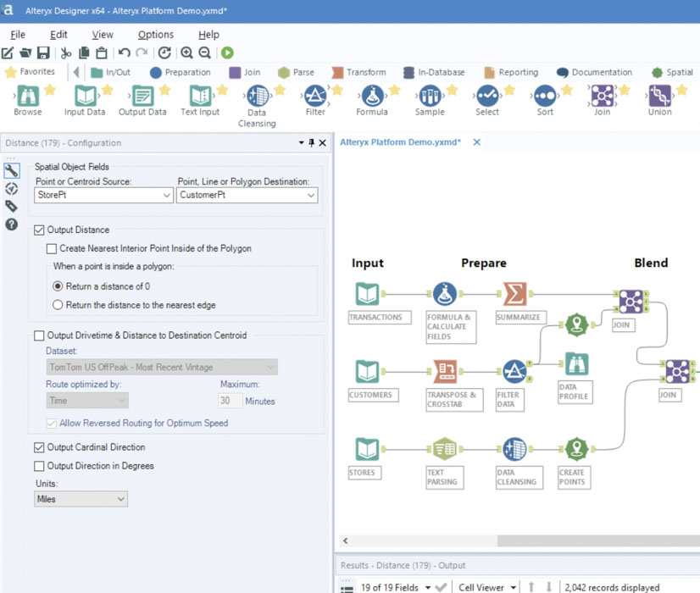Click the Transpose & Crosstab node icon

pyautogui.click(x=445, y=371)
